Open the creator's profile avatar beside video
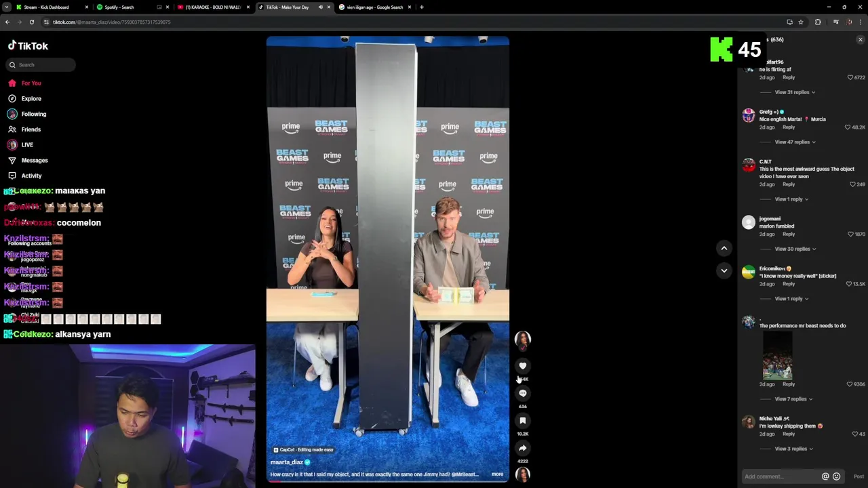The height and width of the screenshot is (488, 868). coord(522,340)
